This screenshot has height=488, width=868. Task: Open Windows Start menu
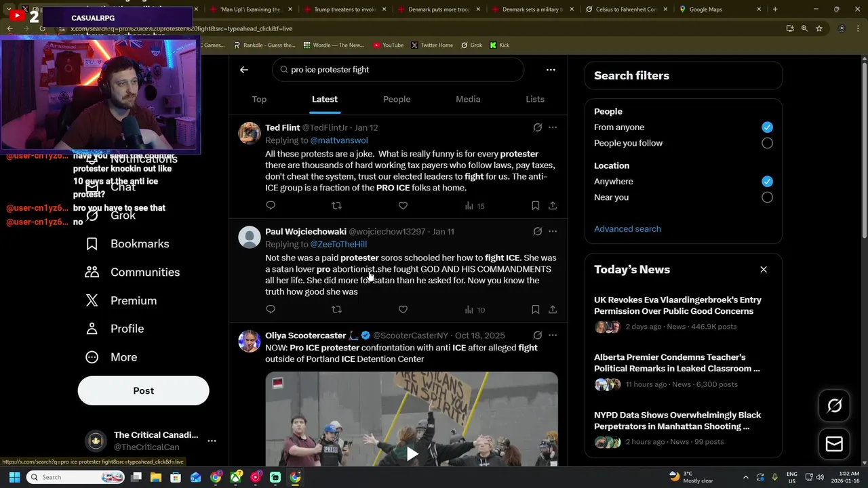pyautogui.click(x=14, y=477)
